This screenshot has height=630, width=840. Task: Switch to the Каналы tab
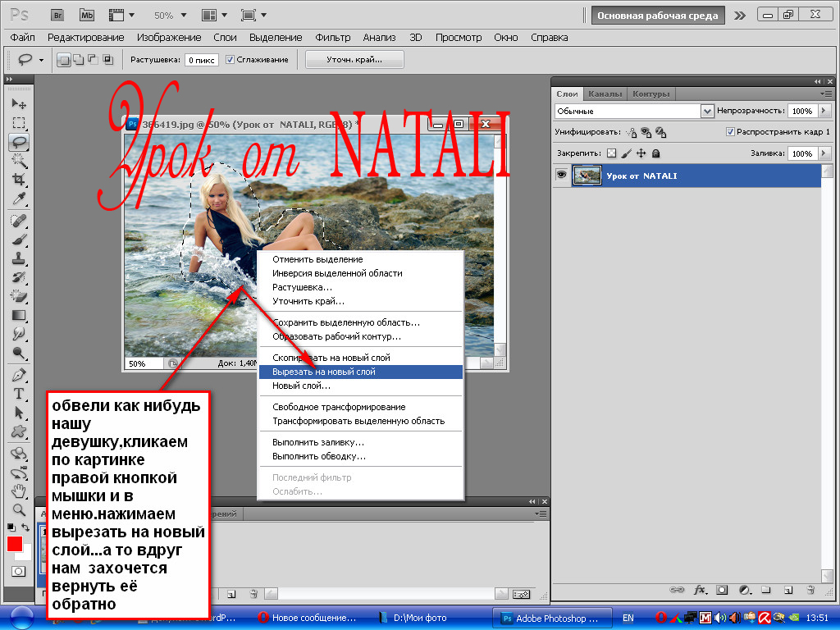click(605, 94)
